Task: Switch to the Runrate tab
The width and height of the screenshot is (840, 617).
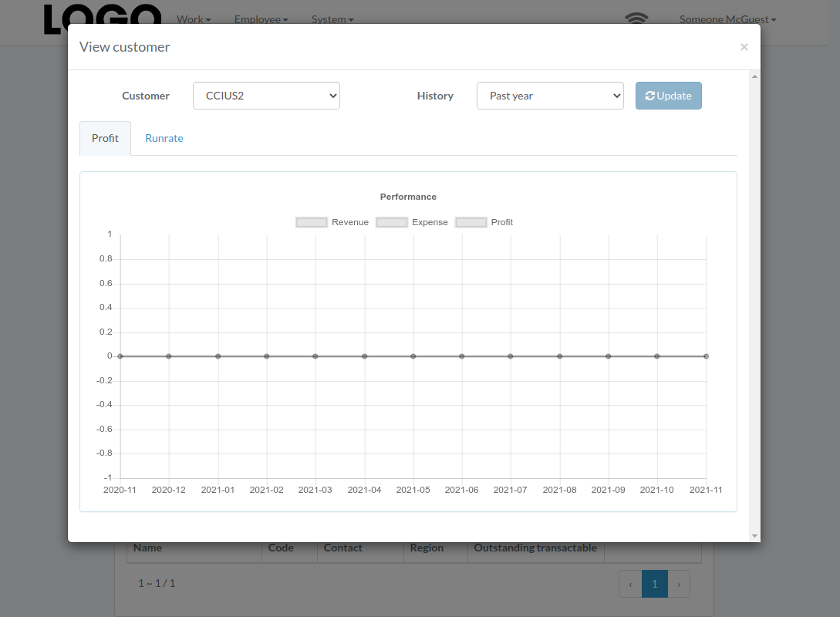Action: [164, 138]
